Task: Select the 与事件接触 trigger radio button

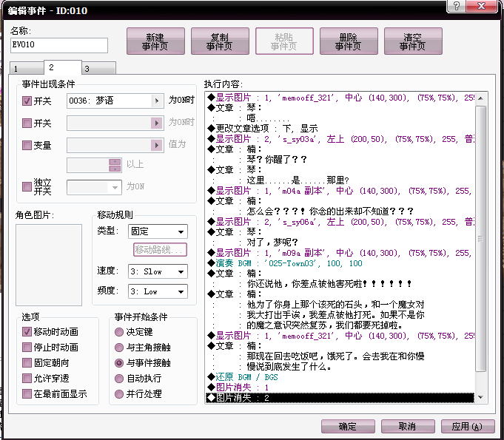Action: (119, 363)
